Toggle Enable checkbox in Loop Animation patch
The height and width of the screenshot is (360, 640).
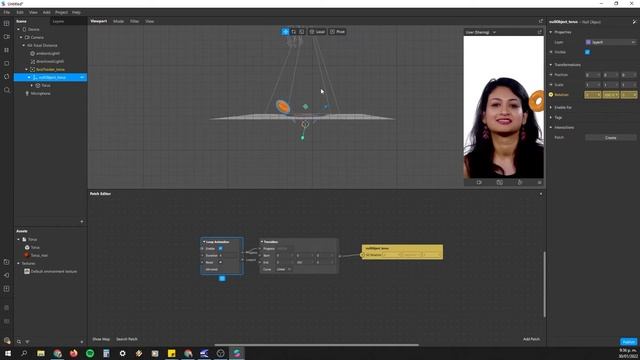click(220, 248)
